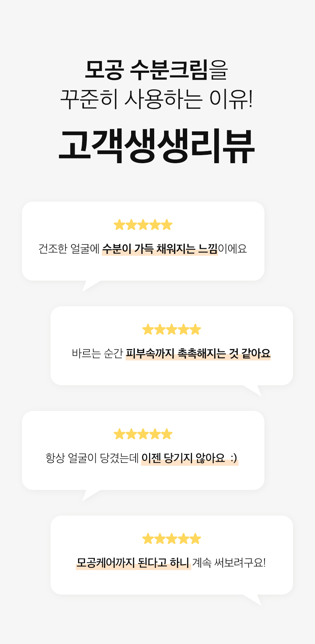The image size is (315, 644).
Task: Click the highlighted "이젠 당기지 않아요" text
Action: (183, 458)
